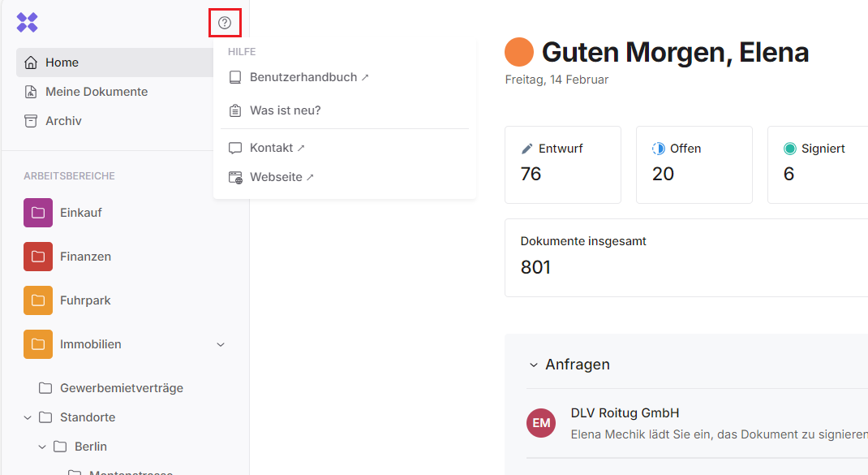Viewport: 868px width, 475px height.
Task: Collapse the Berlin folder node
Action: pos(42,447)
